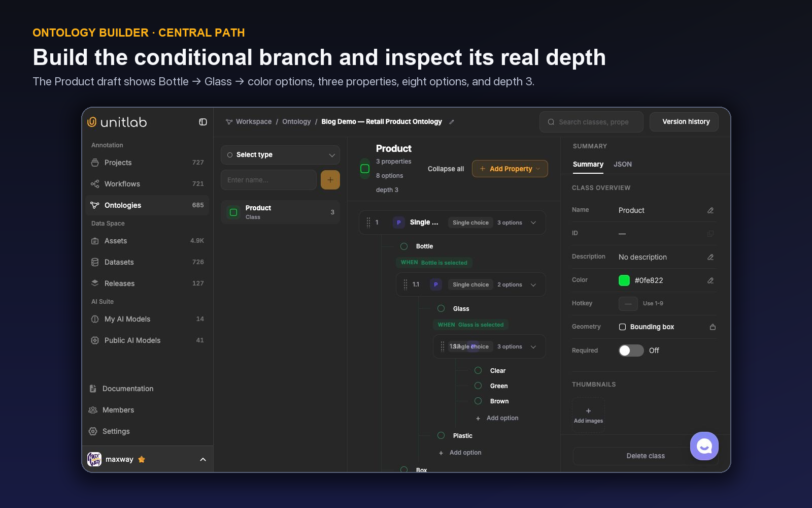Toggle the Required switch
This screenshot has width=812, height=508.
[631, 351]
